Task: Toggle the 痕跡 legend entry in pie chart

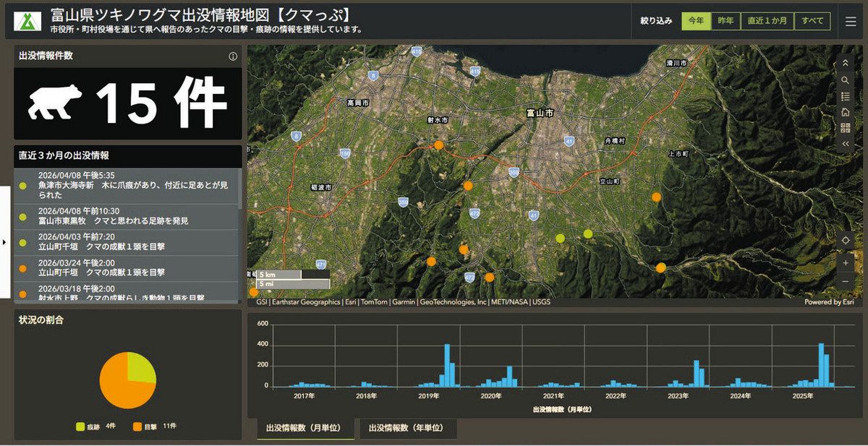Action: (96, 426)
